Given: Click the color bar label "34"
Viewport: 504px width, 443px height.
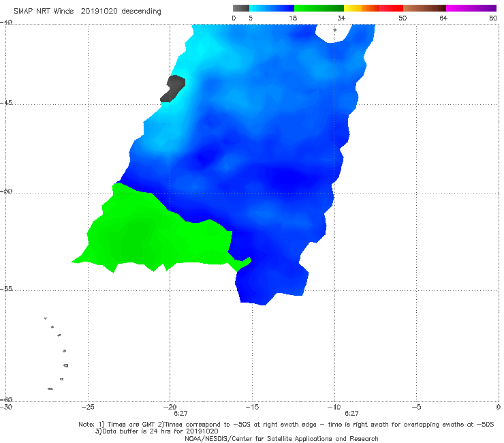Looking at the screenshot, I should tap(341, 18).
